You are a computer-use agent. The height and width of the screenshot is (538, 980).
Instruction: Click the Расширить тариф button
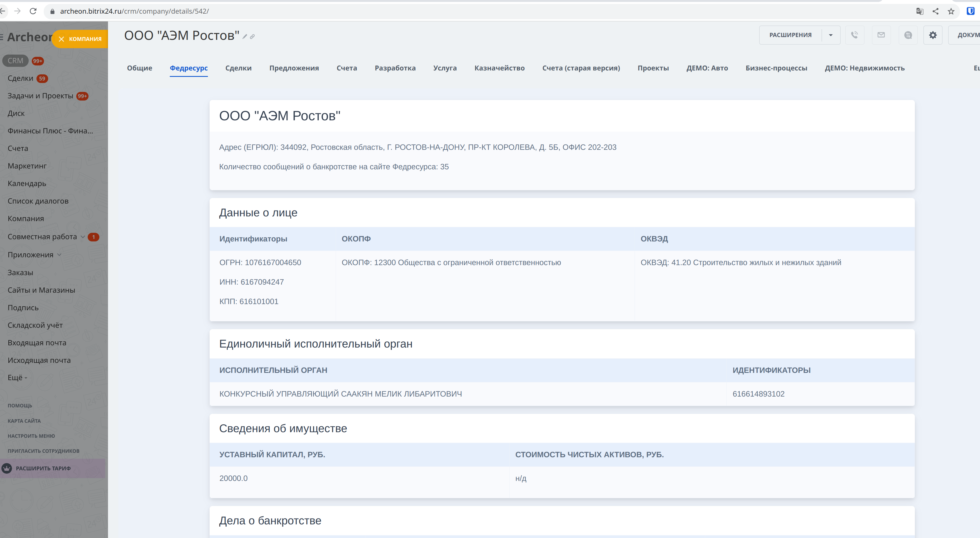(43, 468)
